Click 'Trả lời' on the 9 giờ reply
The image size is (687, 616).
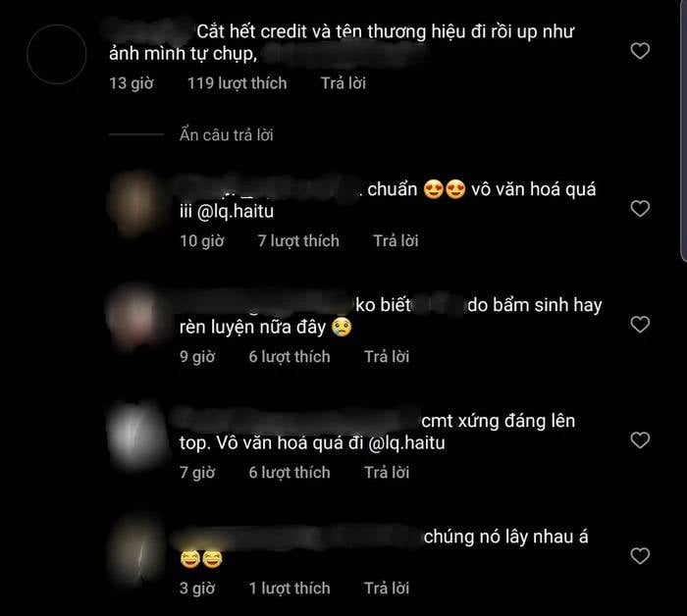[x=387, y=356]
